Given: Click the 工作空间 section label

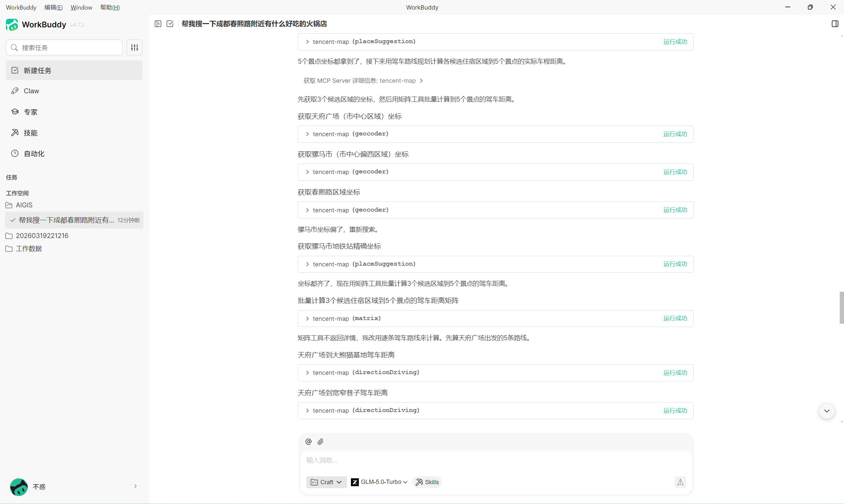Looking at the screenshot, I should [x=17, y=193].
